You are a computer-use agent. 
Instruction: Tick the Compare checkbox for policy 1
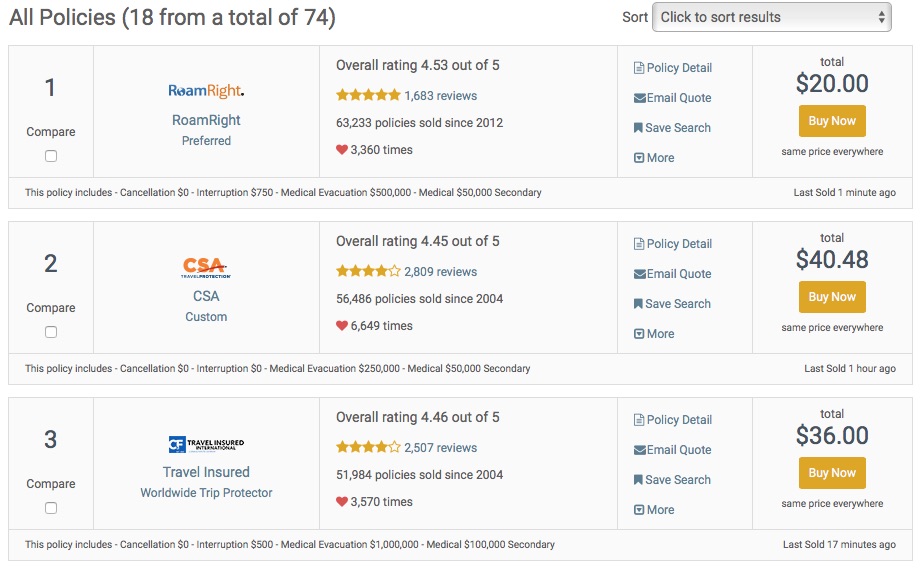pos(51,156)
